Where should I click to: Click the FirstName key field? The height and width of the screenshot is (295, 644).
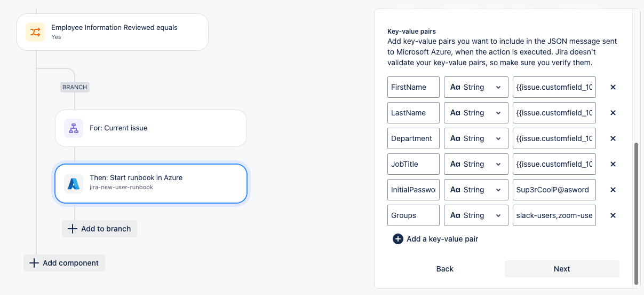tap(414, 87)
